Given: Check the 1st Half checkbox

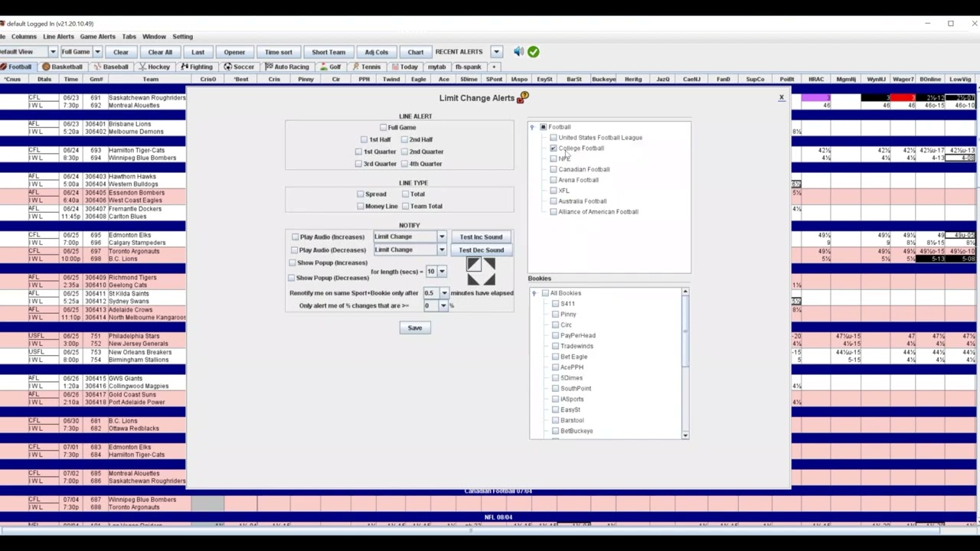Looking at the screenshot, I should (x=364, y=140).
